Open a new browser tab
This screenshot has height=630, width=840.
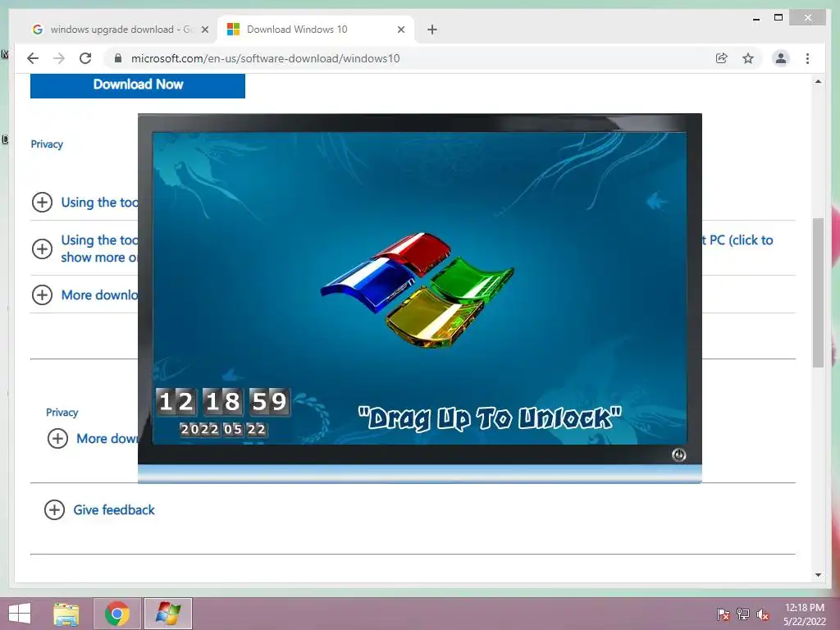tap(432, 30)
